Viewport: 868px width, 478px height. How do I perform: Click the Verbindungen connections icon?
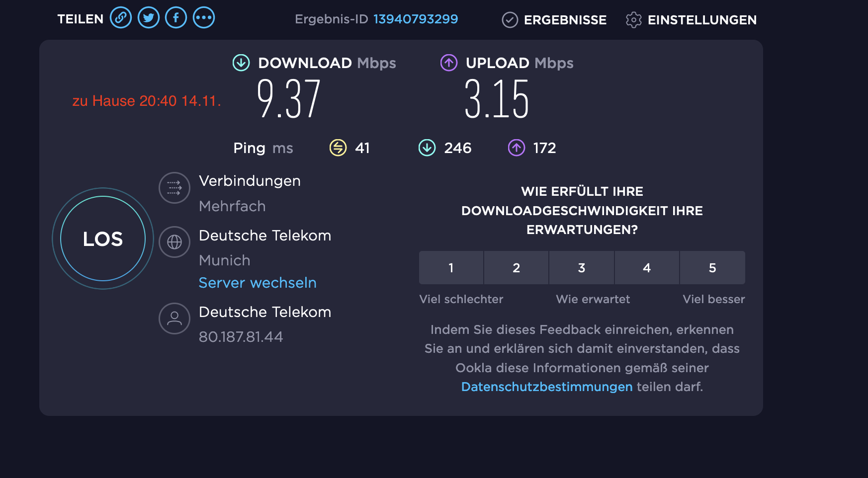pos(174,188)
